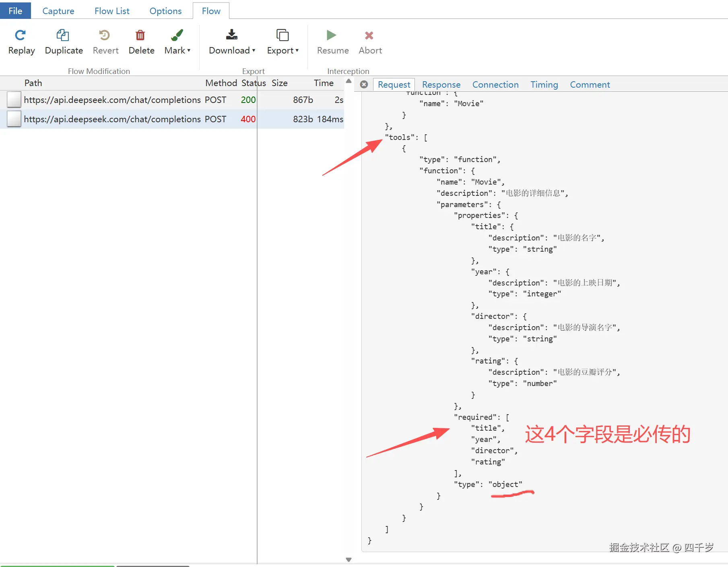Click the "rating" property key

pyautogui.click(x=490, y=361)
